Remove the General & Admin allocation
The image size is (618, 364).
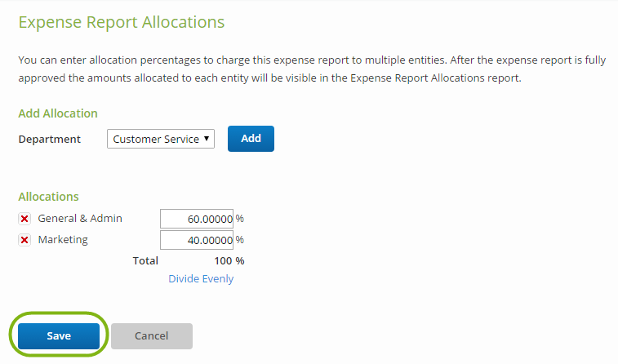tap(24, 219)
